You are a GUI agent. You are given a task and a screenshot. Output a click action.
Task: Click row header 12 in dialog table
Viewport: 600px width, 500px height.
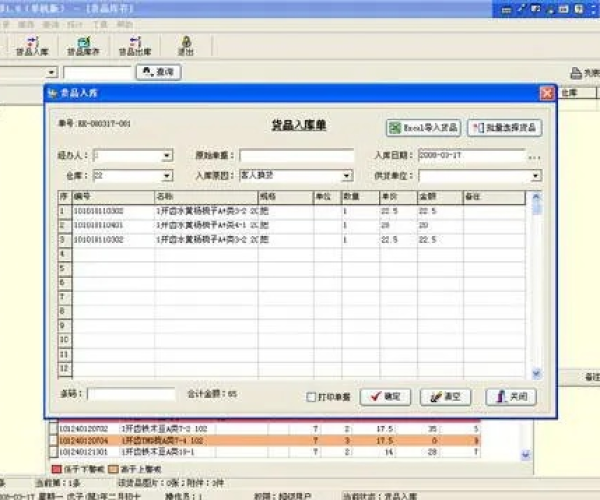pos(65,368)
